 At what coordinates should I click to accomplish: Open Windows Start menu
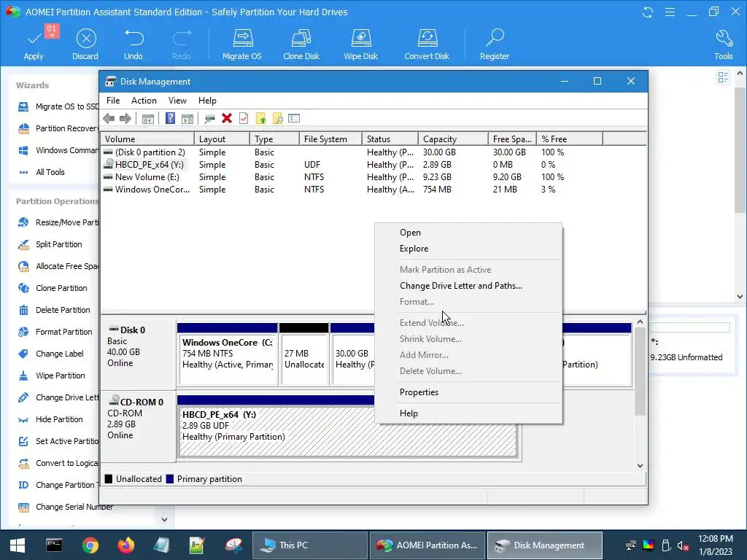pyautogui.click(x=18, y=545)
